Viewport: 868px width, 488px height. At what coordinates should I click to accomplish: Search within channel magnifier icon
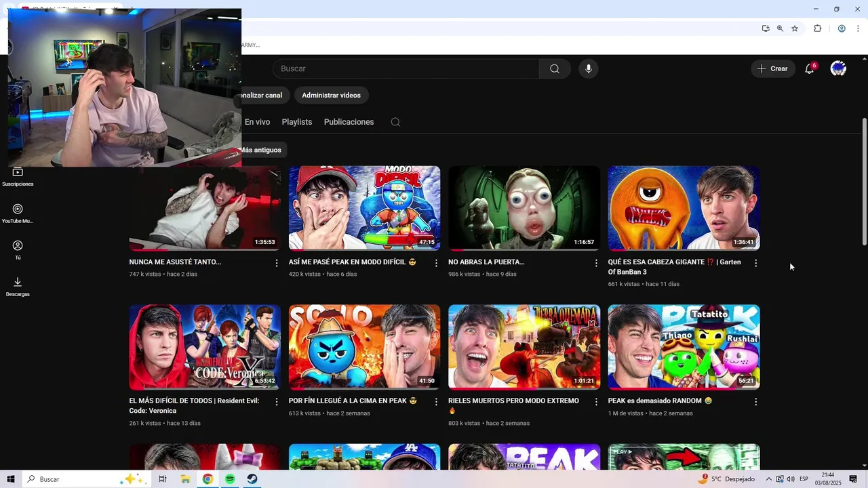[x=395, y=122]
